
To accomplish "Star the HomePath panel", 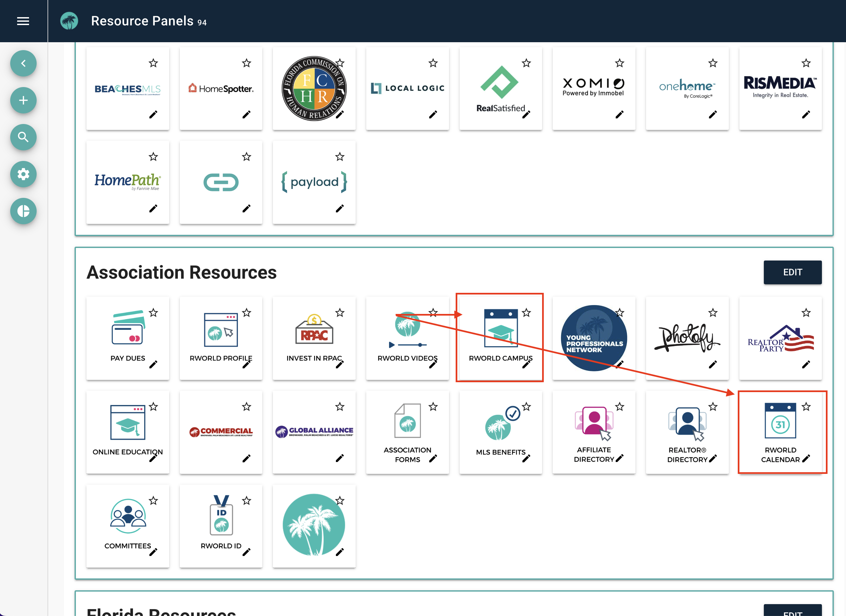I will tap(153, 157).
